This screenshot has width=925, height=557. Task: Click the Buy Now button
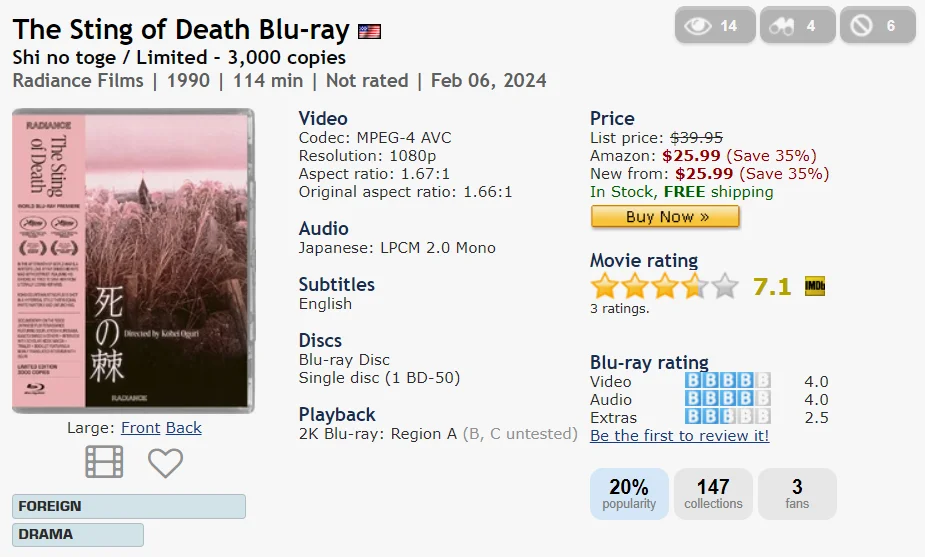coord(665,217)
